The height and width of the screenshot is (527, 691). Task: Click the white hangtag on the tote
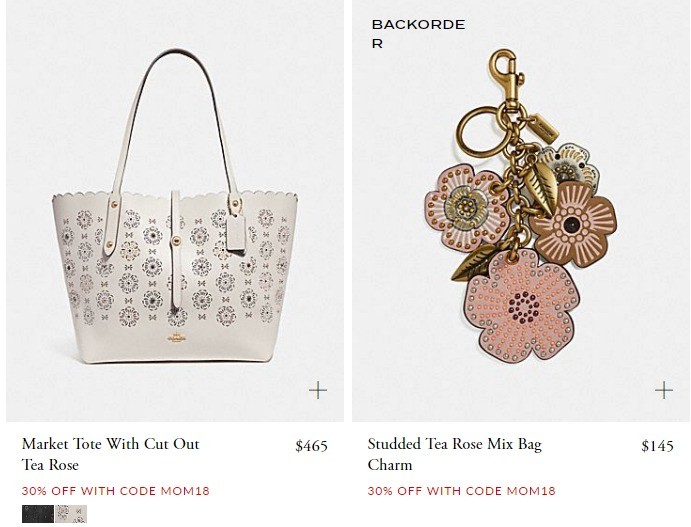pos(236,234)
